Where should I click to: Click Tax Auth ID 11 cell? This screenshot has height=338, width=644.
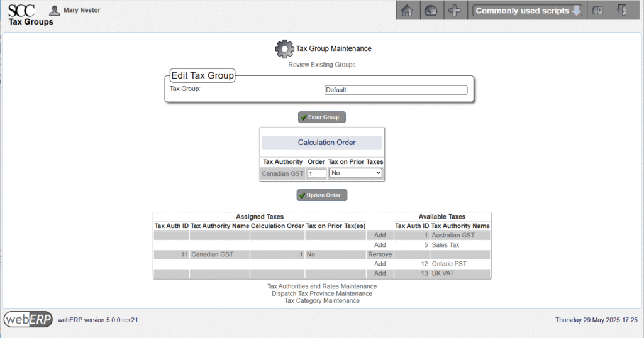[x=172, y=254]
